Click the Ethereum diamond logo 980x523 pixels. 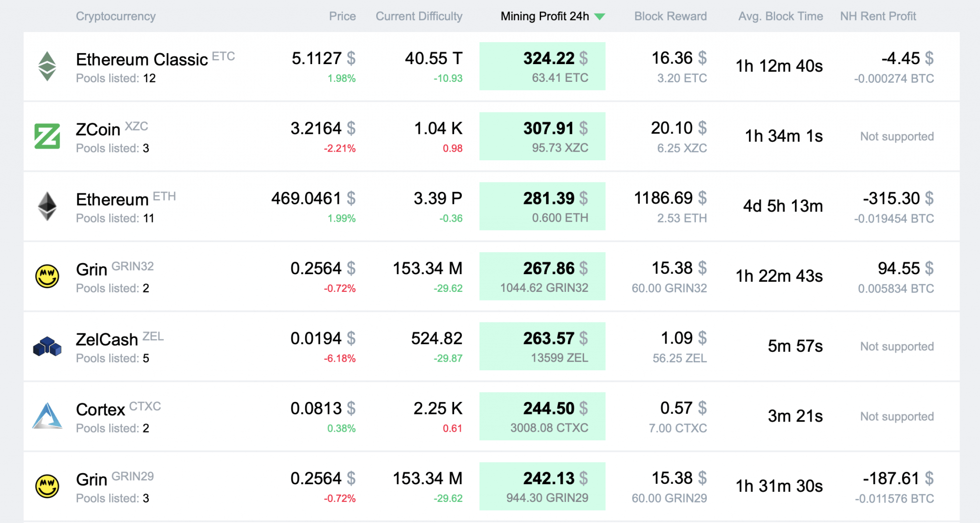pyautogui.click(x=48, y=206)
